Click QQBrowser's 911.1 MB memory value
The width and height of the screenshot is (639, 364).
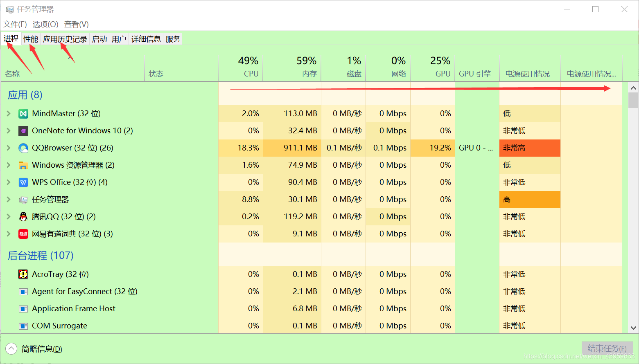click(x=292, y=148)
